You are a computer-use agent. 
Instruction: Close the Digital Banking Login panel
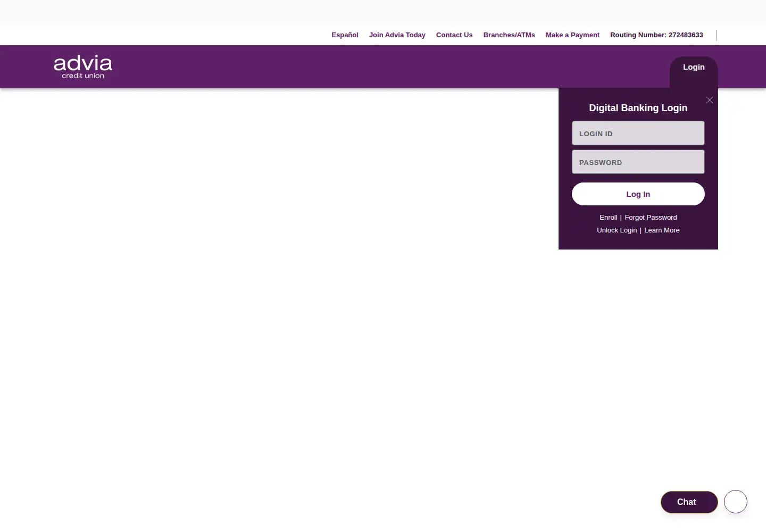click(710, 100)
